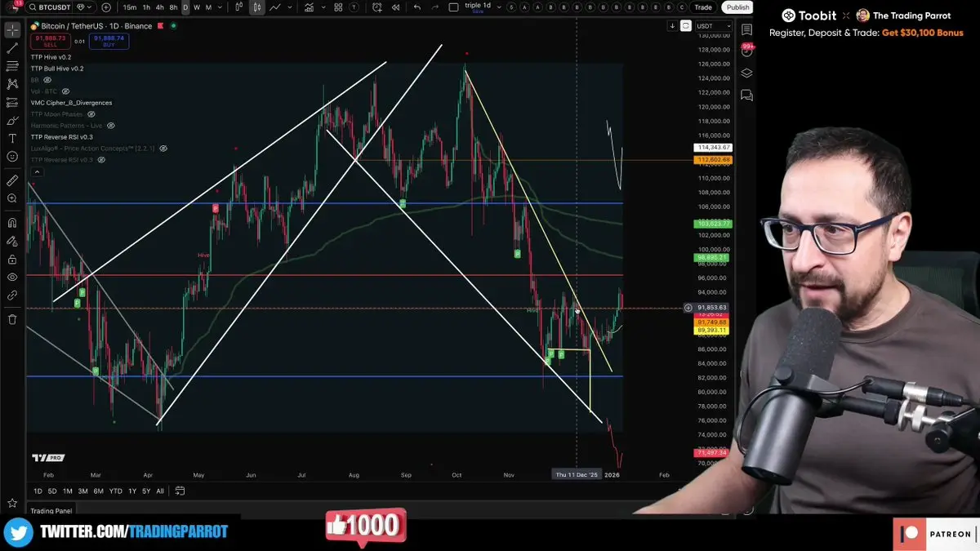Open indicator templates grid icon
Screen dimensions: 980x551
pyautogui.click(x=338, y=7)
